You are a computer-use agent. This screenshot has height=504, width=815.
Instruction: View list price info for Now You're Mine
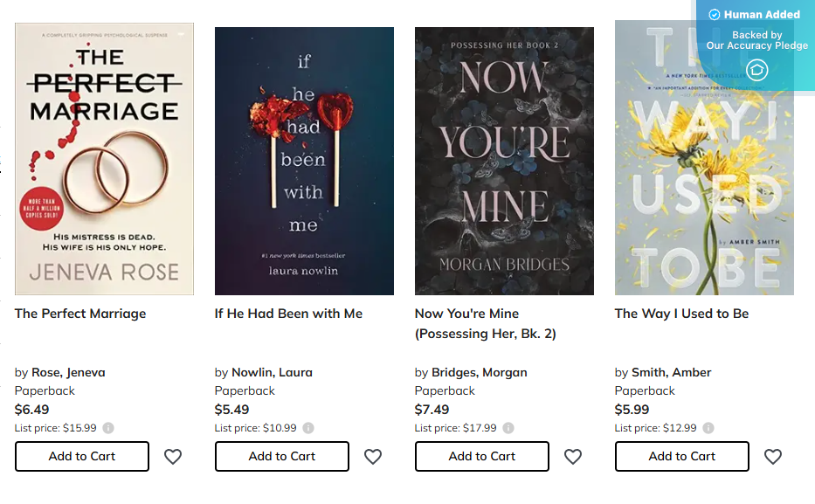508,428
